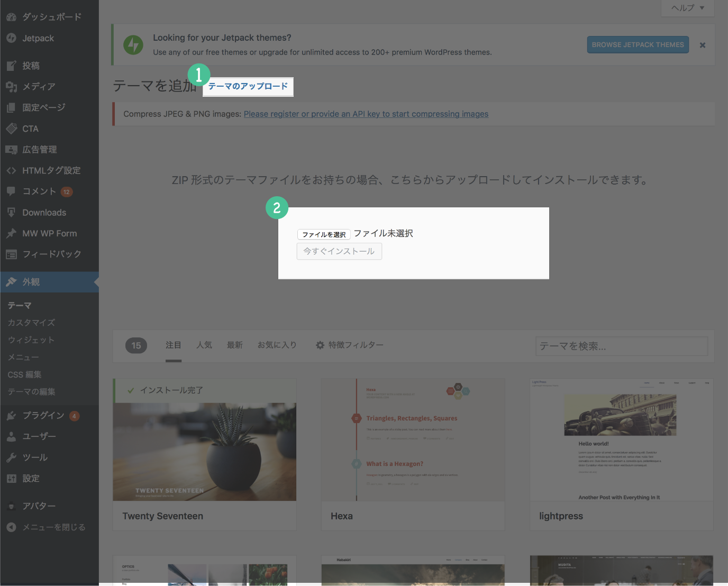Screen dimensions: 728x586
Task: Click the テーマのアップロード button
Action: click(248, 86)
